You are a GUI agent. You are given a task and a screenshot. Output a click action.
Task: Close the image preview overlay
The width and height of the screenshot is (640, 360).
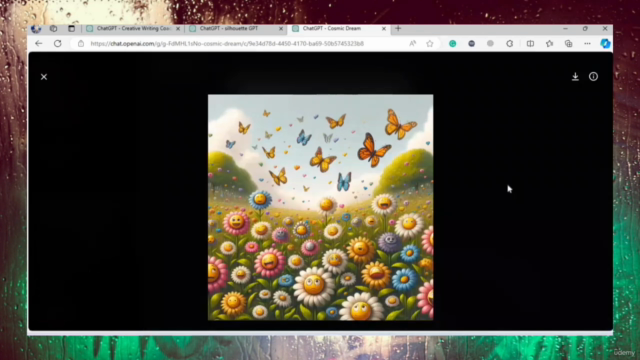pyautogui.click(x=44, y=77)
